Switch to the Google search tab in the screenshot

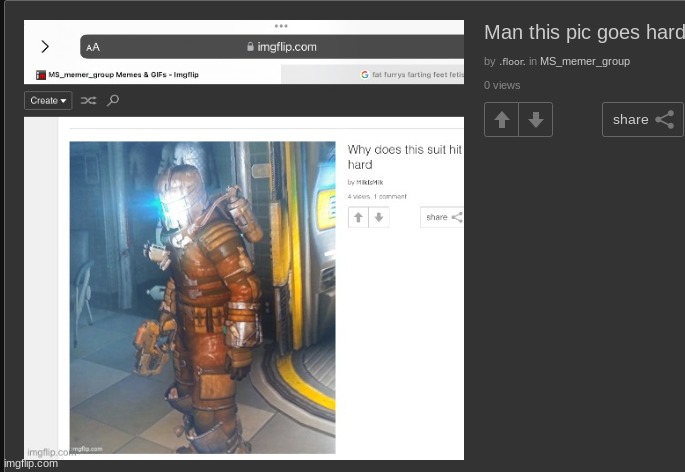coord(372,75)
